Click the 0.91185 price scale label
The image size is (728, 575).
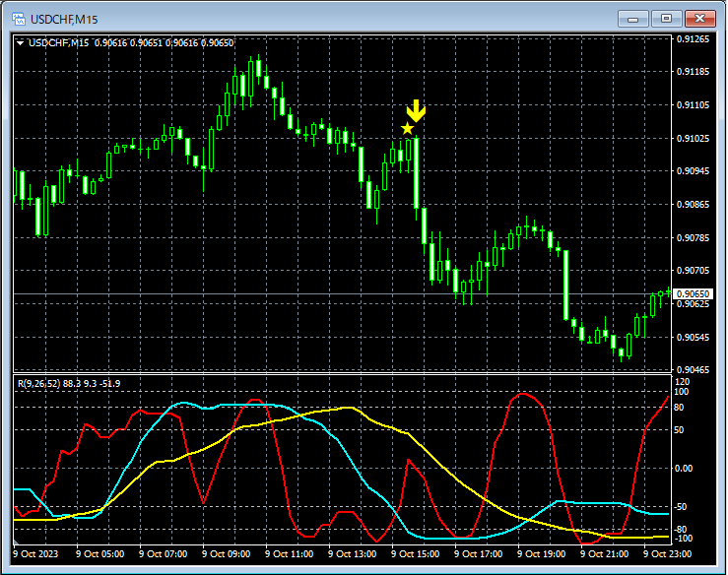pyautogui.click(x=693, y=72)
